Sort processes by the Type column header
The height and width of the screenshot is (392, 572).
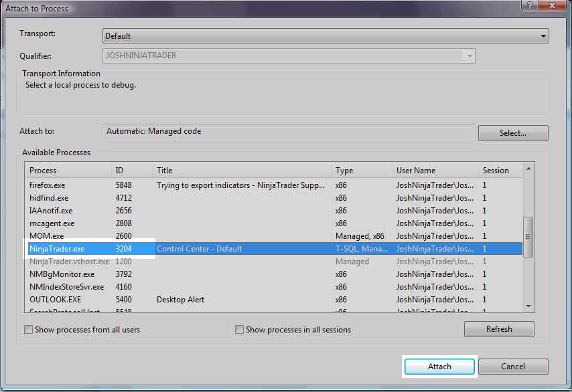[x=360, y=170]
